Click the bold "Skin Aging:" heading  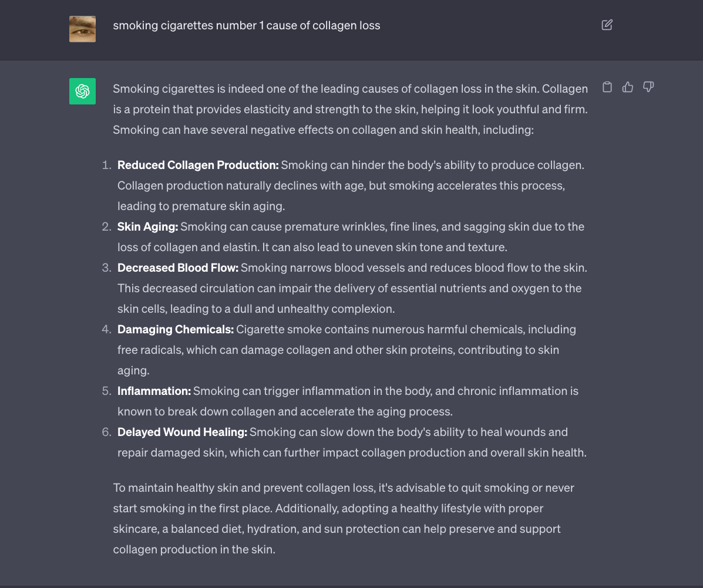tap(147, 227)
